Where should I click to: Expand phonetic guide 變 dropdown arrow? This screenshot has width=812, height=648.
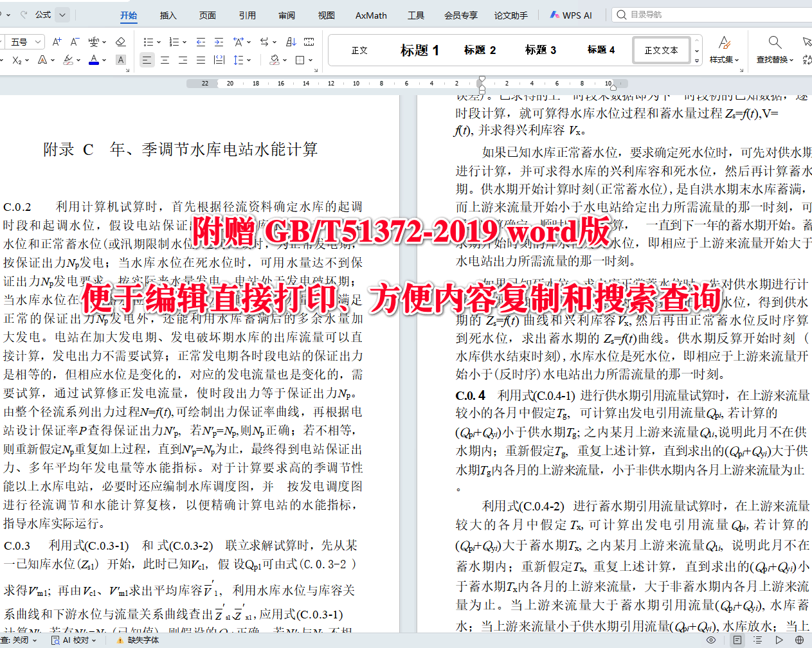(x=104, y=42)
